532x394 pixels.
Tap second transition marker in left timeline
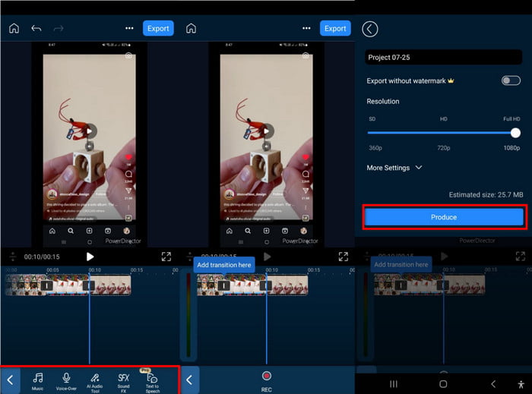point(89,285)
